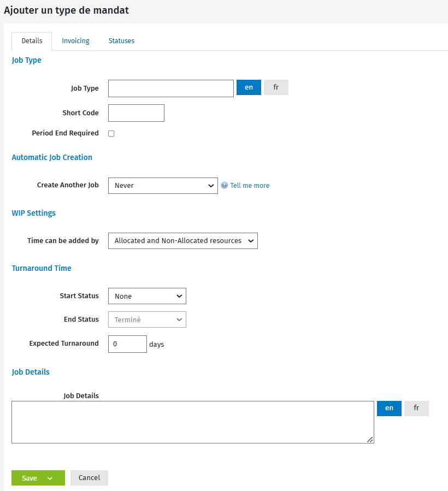
Task: Expand the Time can be added by dropdown
Action: click(183, 241)
